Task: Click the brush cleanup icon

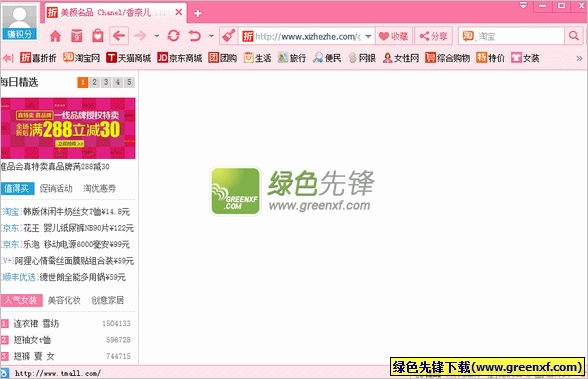Action: pos(229,36)
